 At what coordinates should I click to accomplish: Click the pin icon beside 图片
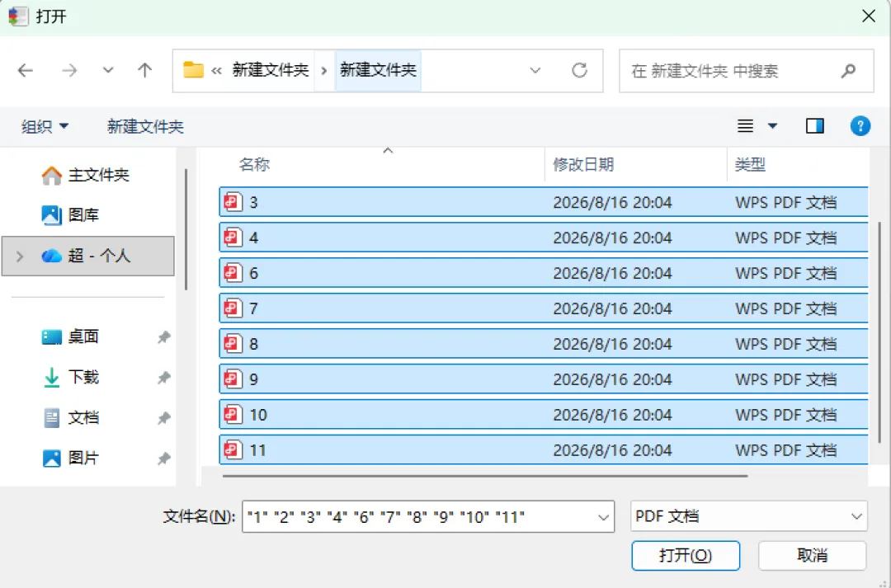pyautogui.click(x=163, y=459)
